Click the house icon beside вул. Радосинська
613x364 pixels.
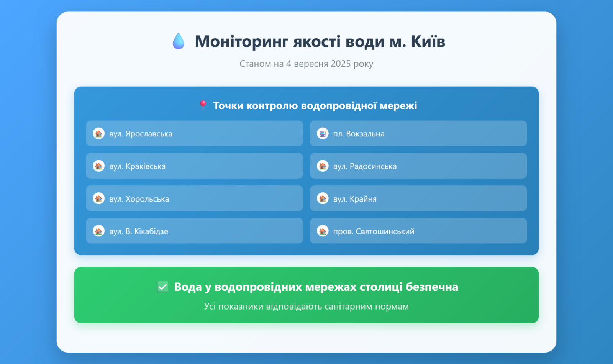point(323,166)
